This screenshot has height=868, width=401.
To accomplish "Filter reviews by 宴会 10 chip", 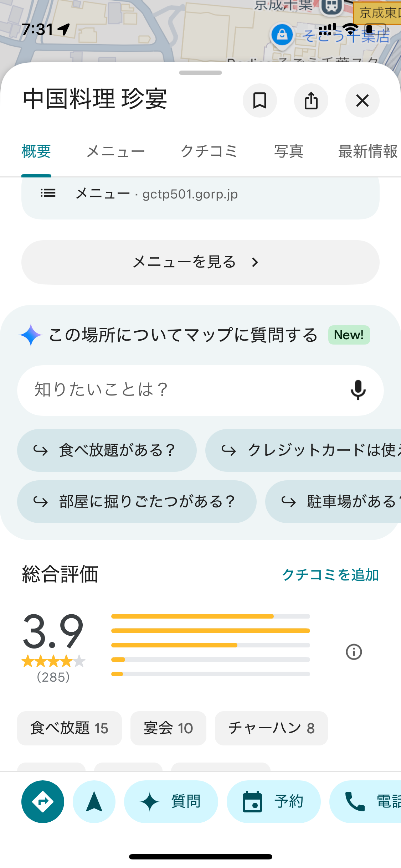I will tap(168, 728).
